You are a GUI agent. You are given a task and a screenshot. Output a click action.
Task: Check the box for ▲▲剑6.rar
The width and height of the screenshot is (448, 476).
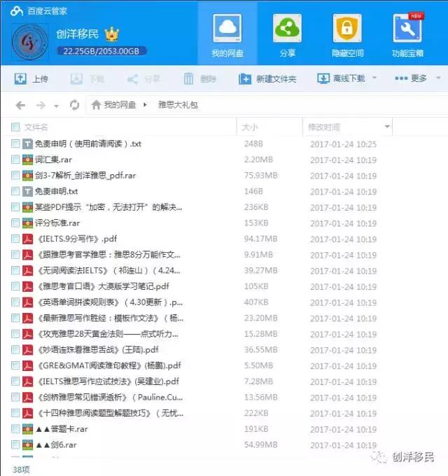tap(15, 444)
